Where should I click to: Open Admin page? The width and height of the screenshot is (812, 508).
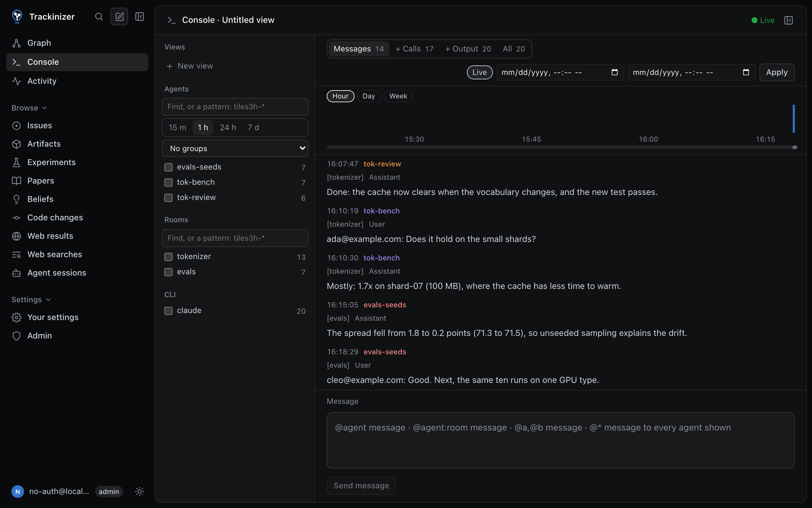click(x=77, y=336)
